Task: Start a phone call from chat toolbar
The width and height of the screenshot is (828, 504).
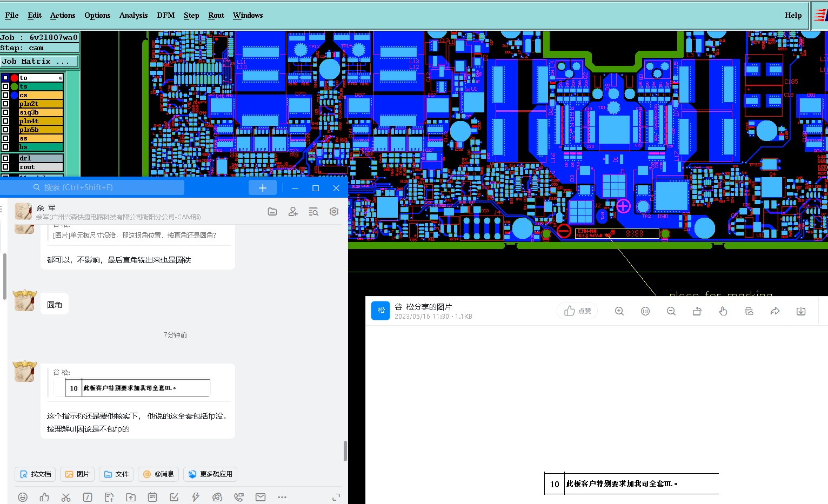Action: (239, 497)
